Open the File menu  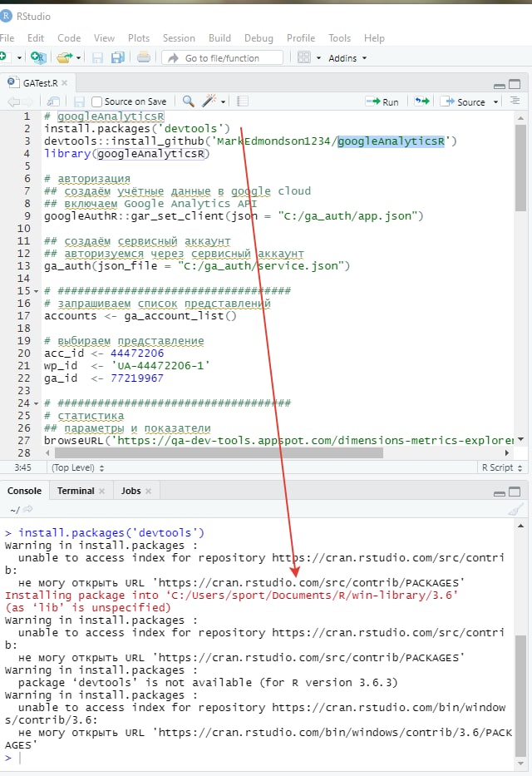click(7, 38)
